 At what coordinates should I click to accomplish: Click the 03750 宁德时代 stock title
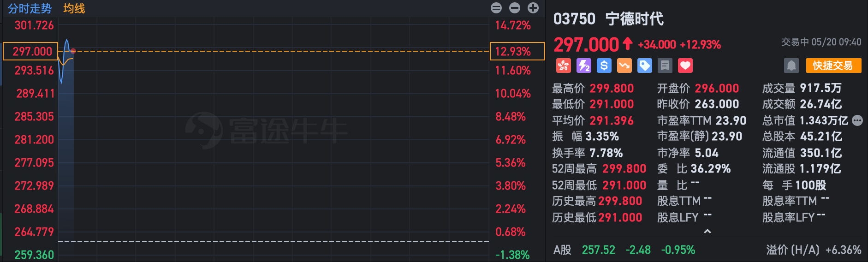pos(608,19)
